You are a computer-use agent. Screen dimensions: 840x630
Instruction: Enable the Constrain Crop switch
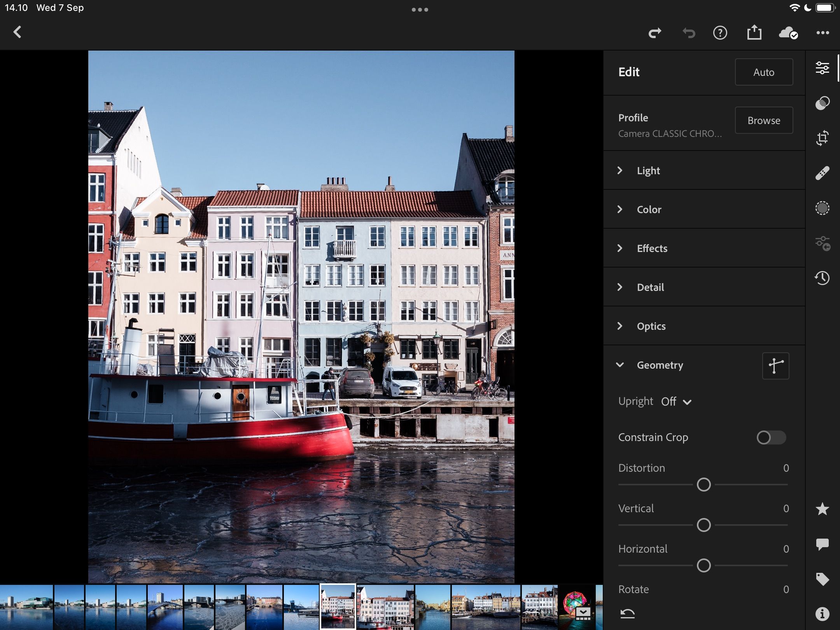coord(771,437)
